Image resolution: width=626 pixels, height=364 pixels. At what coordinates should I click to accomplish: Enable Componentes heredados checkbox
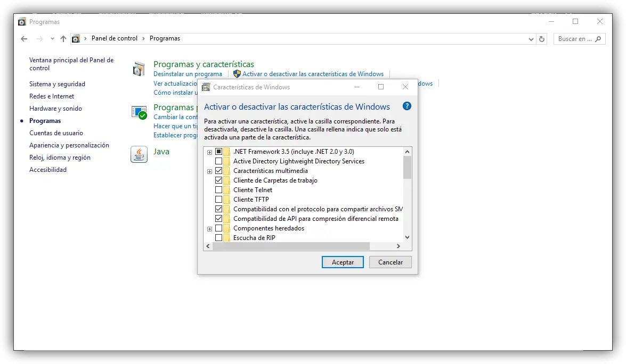[x=219, y=228]
